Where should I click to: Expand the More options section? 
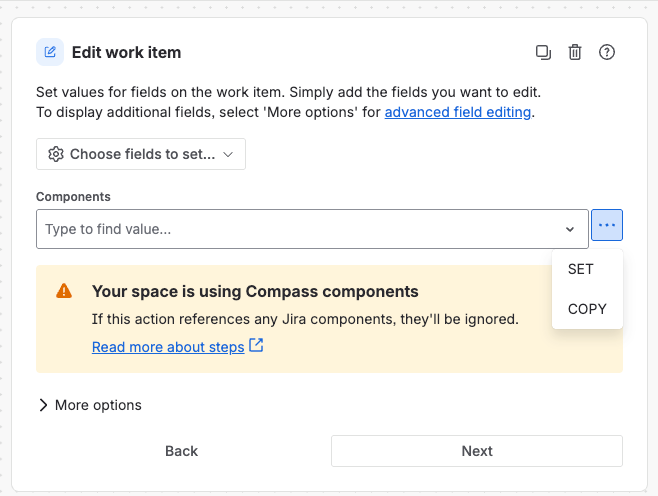point(90,405)
